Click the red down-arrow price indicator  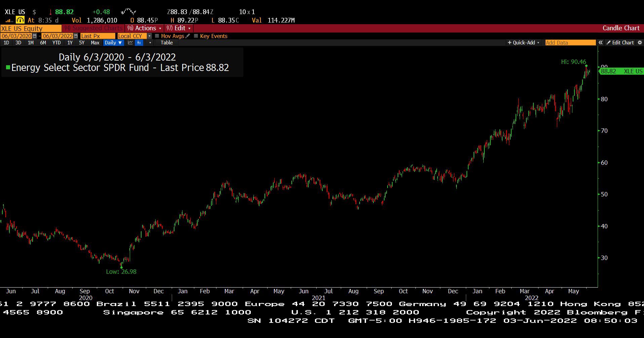pyautogui.click(x=50, y=12)
